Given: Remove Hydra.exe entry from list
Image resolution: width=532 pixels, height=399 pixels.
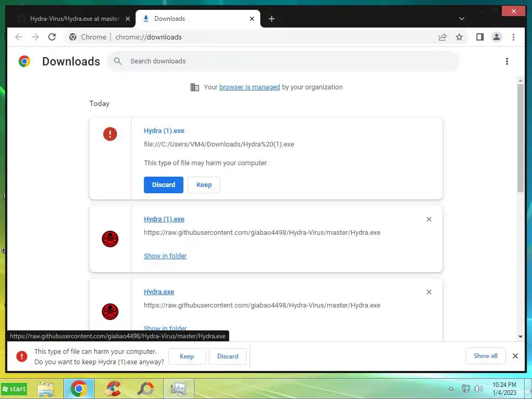Looking at the screenshot, I should [x=429, y=292].
